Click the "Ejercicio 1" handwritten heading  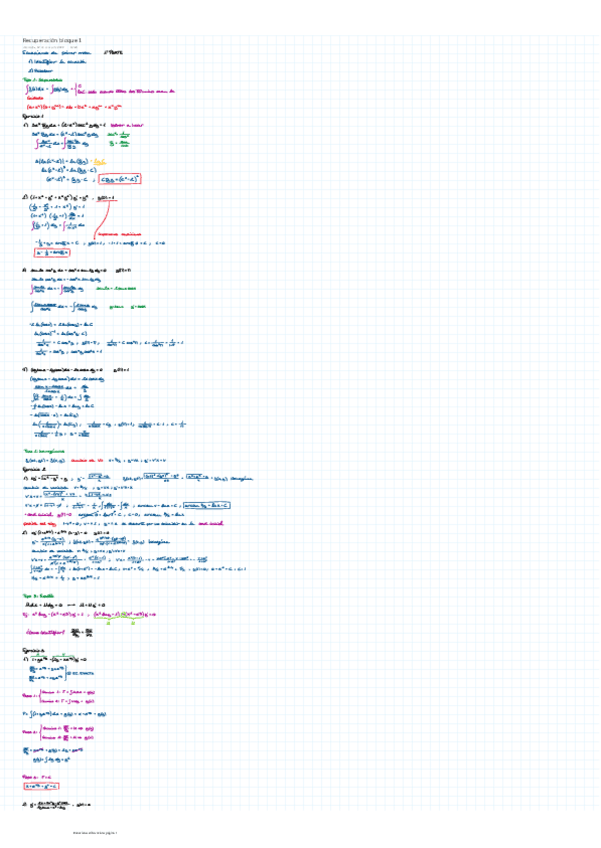coord(33,116)
